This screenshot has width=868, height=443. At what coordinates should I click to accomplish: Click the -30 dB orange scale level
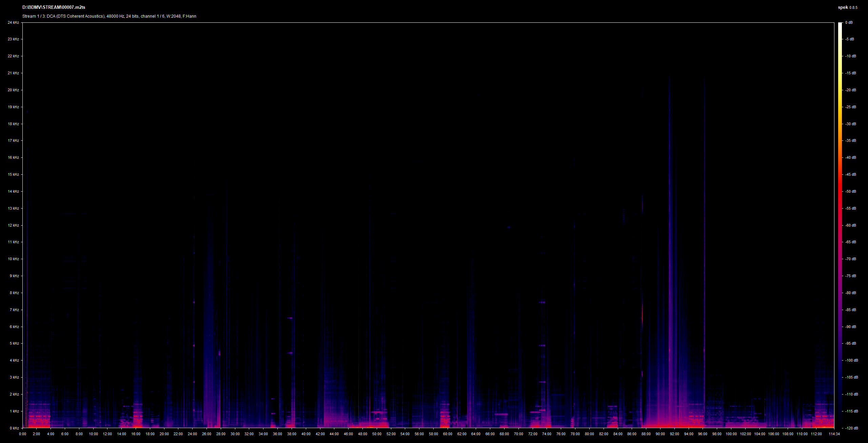851,124
